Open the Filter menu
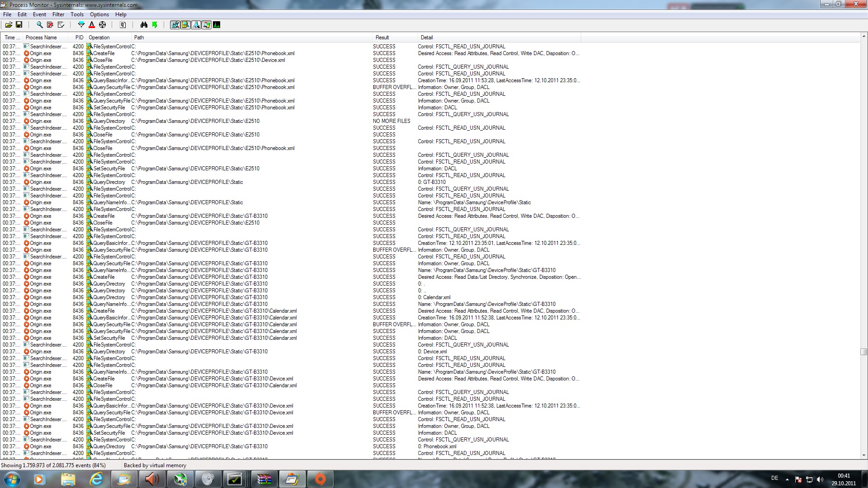Image resolution: width=868 pixels, height=488 pixels. pyautogui.click(x=58, y=14)
